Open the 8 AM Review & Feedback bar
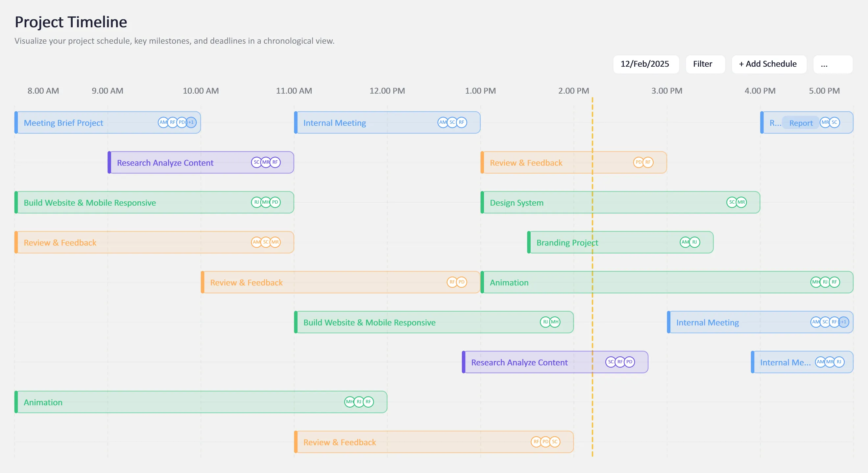Screen dimensions: 868x473 point(154,242)
